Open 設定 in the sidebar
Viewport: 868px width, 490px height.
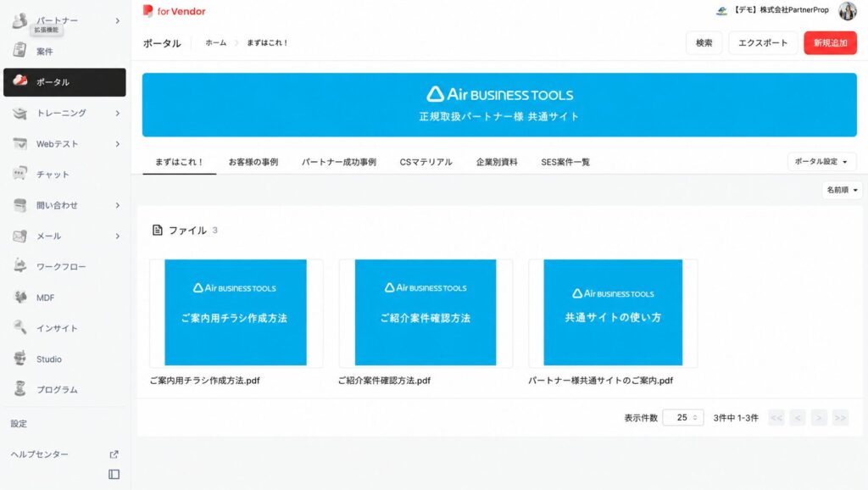pyautogui.click(x=19, y=424)
